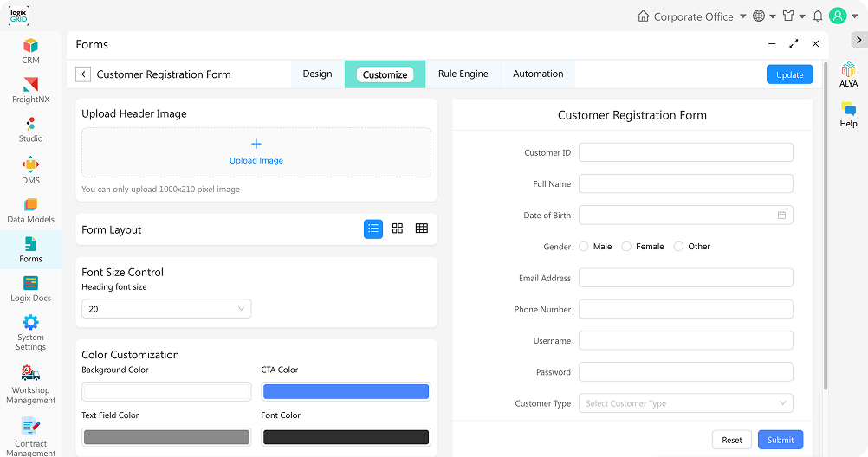
Task: Click the Update button
Action: click(789, 74)
